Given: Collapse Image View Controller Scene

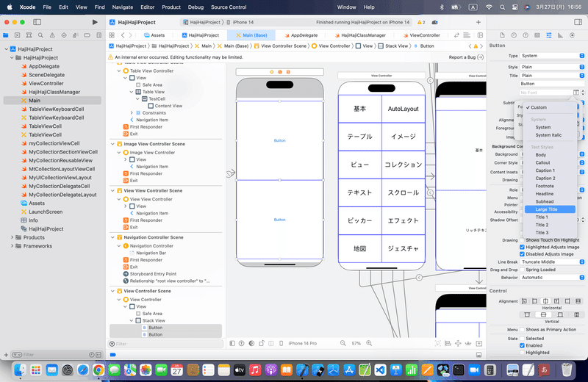Looking at the screenshot, I should click(x=112, y=144).
